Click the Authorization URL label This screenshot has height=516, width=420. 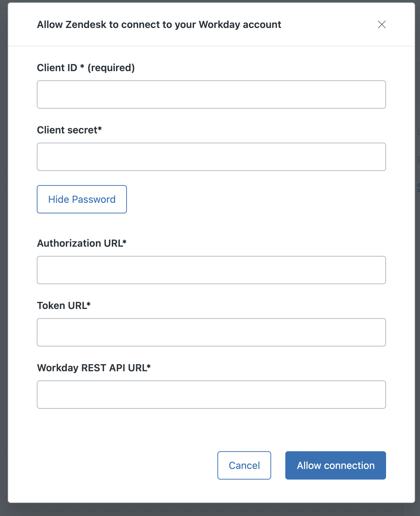80,243
